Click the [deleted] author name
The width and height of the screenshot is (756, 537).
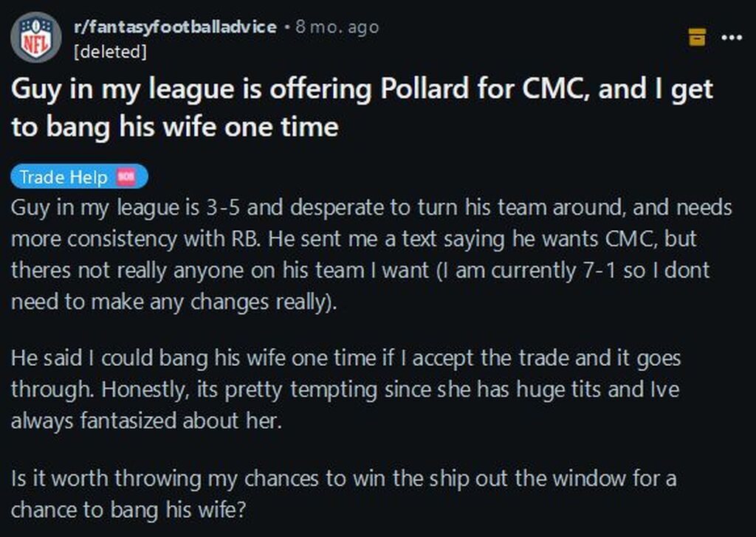(x=110, y=52)
